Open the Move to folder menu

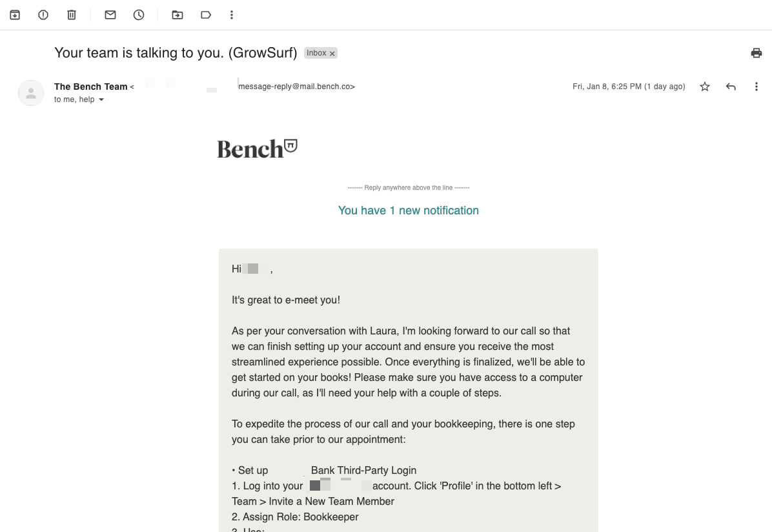click(178, 15)
